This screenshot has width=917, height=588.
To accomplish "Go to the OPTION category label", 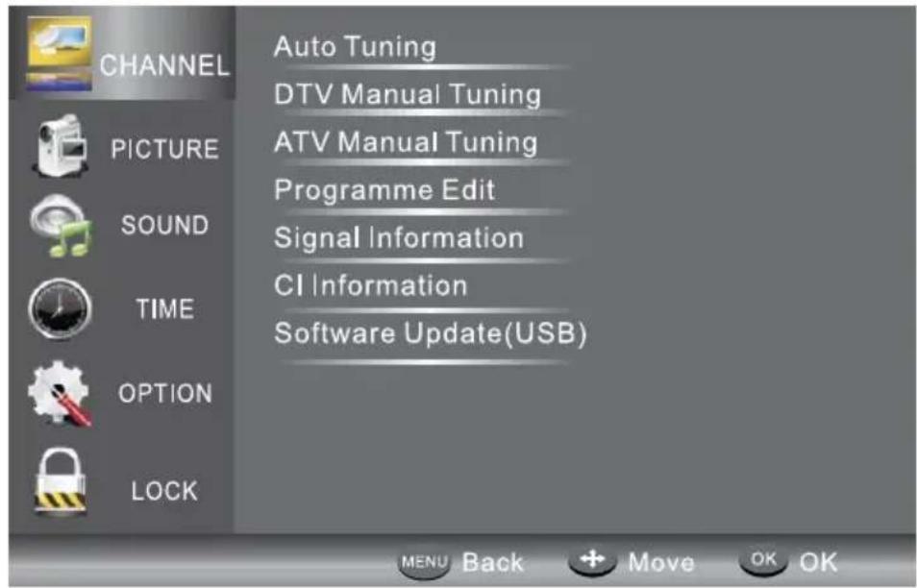I will pyautogui.click(x=165, y=393).
